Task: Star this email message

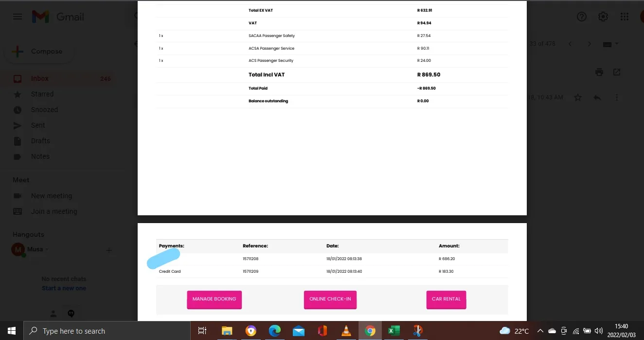Action: coord(578,97)
